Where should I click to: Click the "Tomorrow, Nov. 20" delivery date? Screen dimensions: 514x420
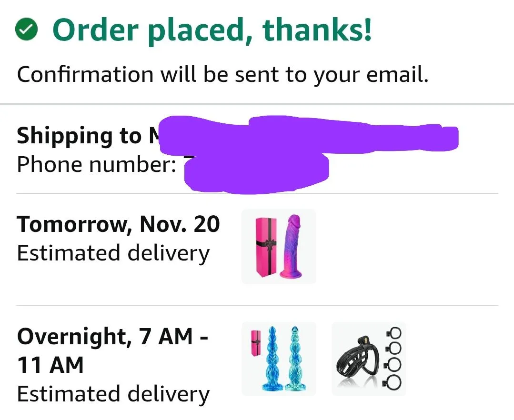pyautogui.click(x=118, y=224)
